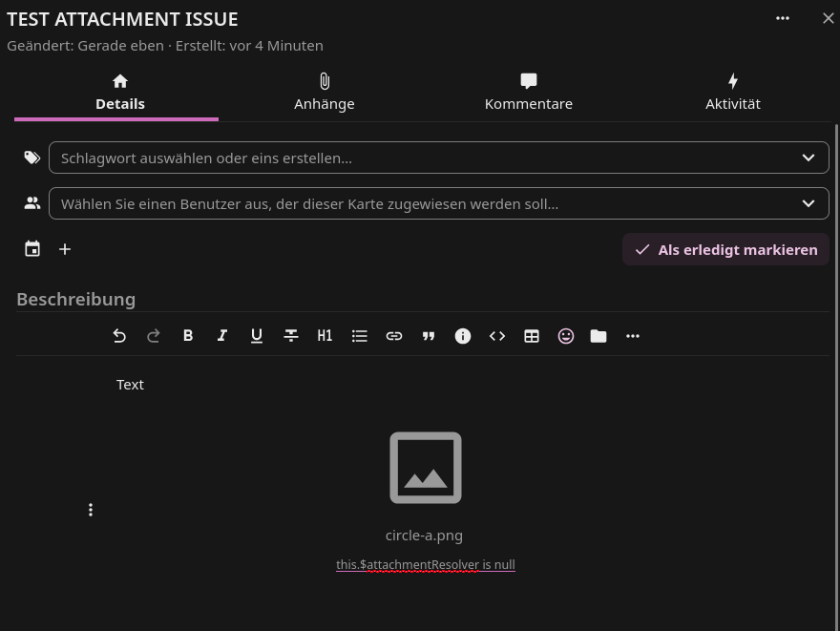Open the H1 heading selector
The width and height of the screenshot is (840, 631).
[x=325, y=336]
